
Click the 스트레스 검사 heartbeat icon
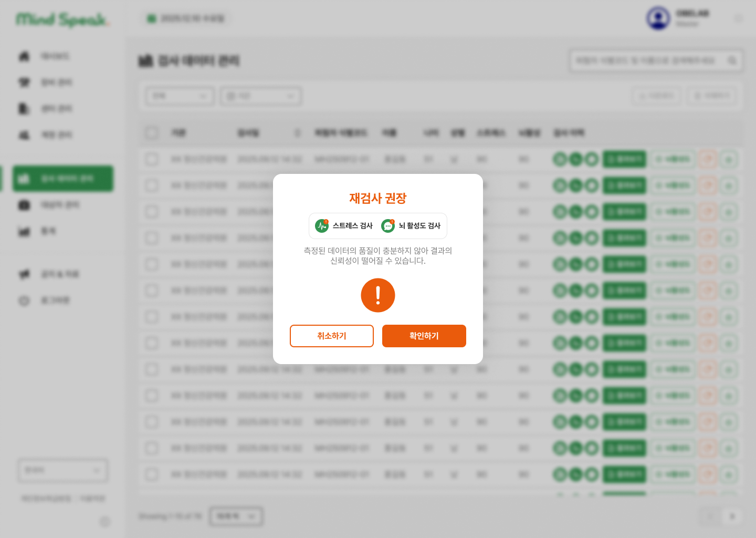(x=322, y=226)
